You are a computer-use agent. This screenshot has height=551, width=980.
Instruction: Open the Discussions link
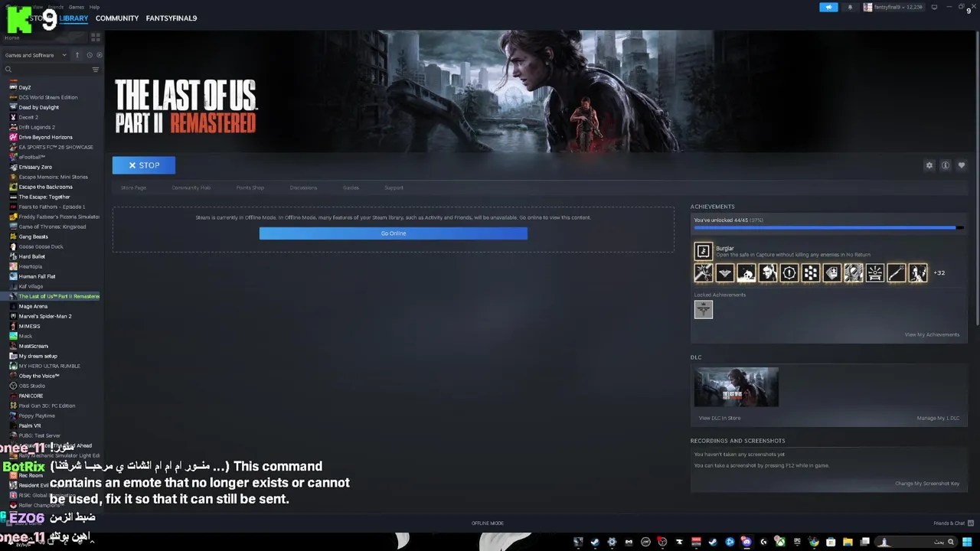(x=303, y=187)
